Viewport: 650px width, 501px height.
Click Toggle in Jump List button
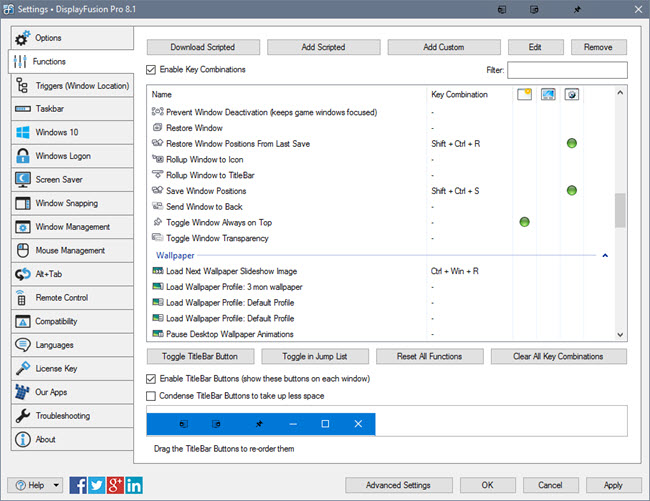click(x=315, y=356)
